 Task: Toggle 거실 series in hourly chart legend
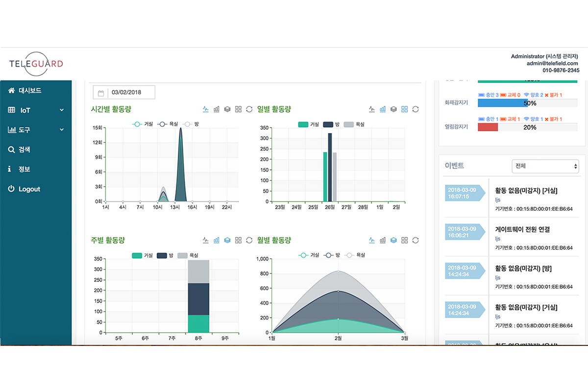[x=142, y=124]
